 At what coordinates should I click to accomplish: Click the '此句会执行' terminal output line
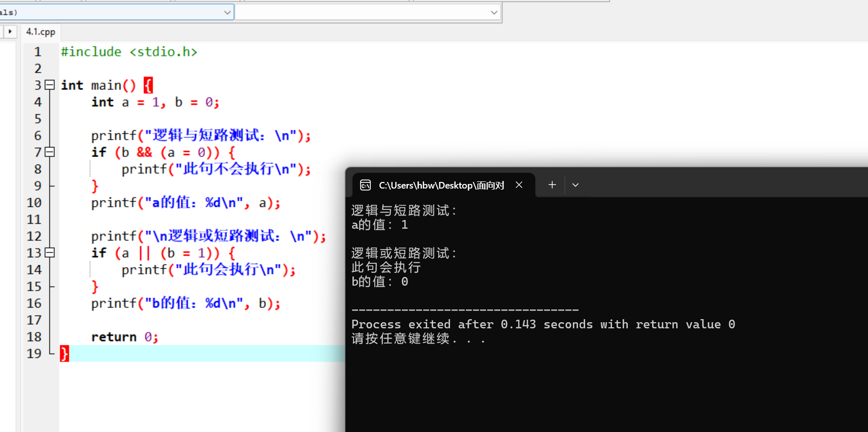[387, 267]
